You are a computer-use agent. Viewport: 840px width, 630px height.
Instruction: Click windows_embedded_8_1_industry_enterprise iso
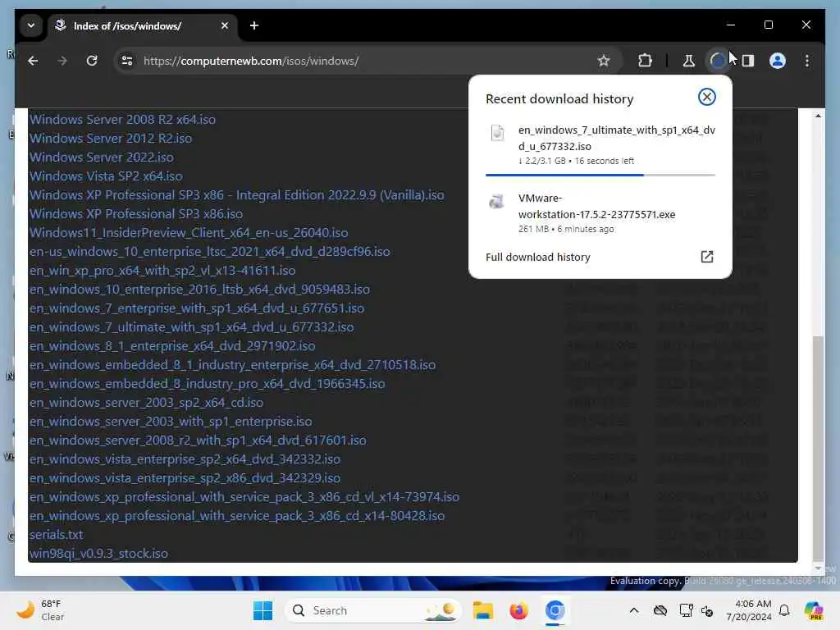[232, 365]
